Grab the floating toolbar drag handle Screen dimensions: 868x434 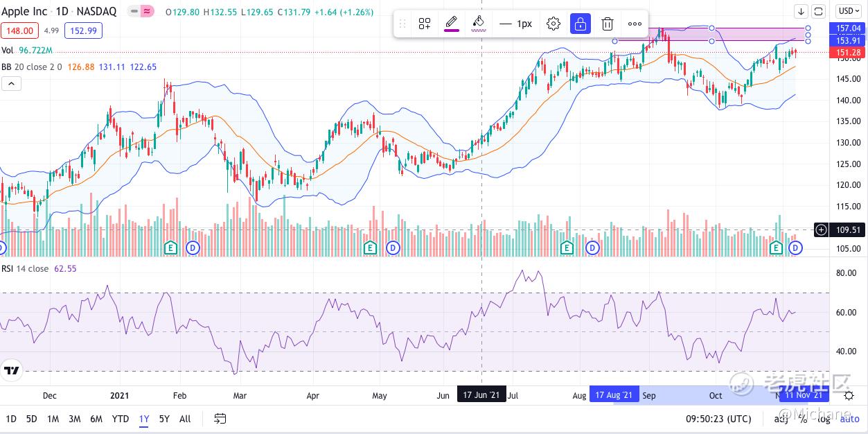[x=402, y=24]
